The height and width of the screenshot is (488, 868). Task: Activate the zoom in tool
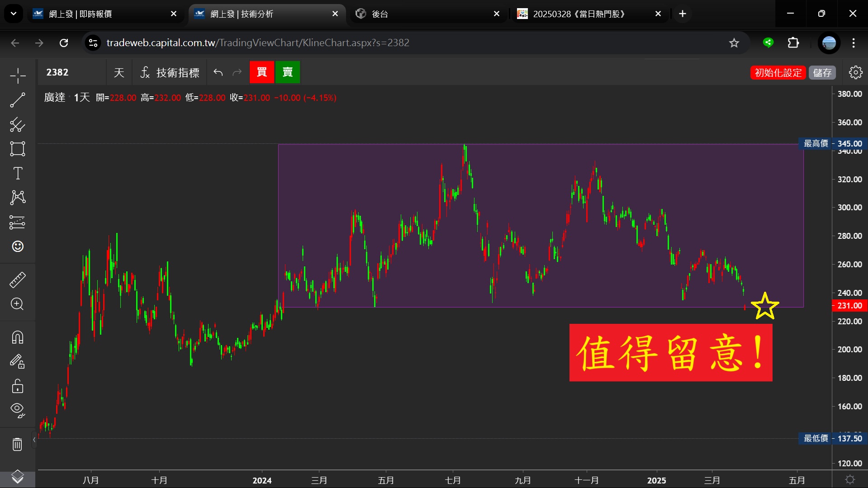point(18,304)
